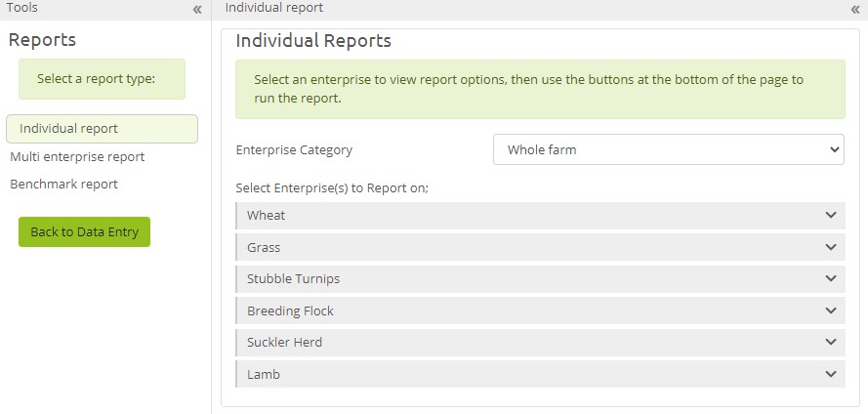This screenshot has height=414, width=868.
Task: Click the Lamb row label
Action: 264,374
